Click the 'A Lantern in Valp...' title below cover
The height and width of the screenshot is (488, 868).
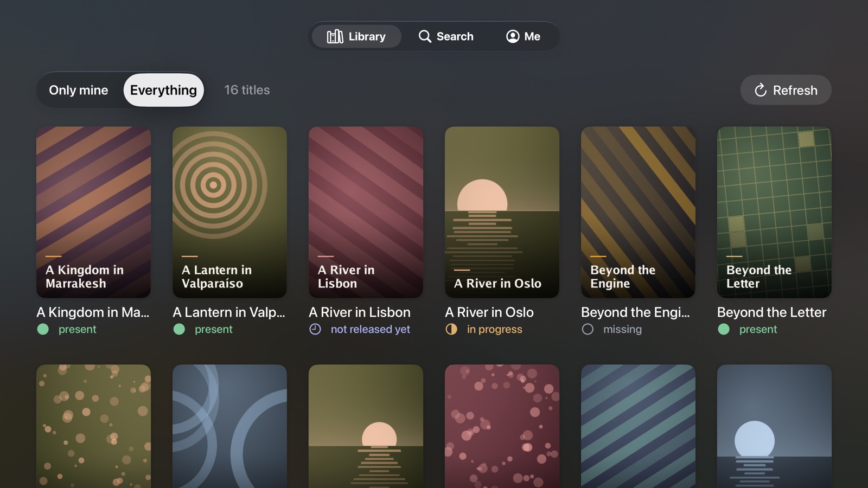pos(229,312)
